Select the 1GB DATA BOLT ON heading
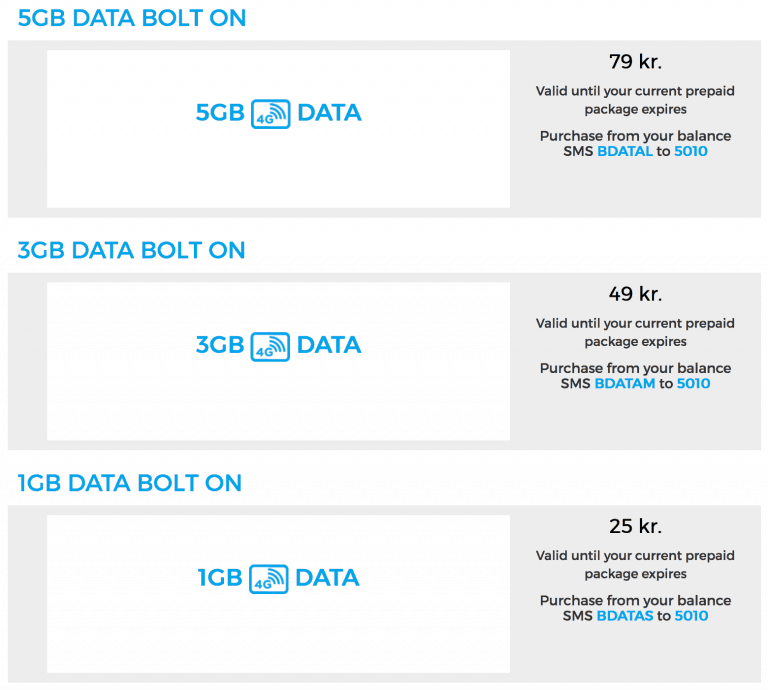The width and height of the screenshot is (768, 690). click(130, 483)
